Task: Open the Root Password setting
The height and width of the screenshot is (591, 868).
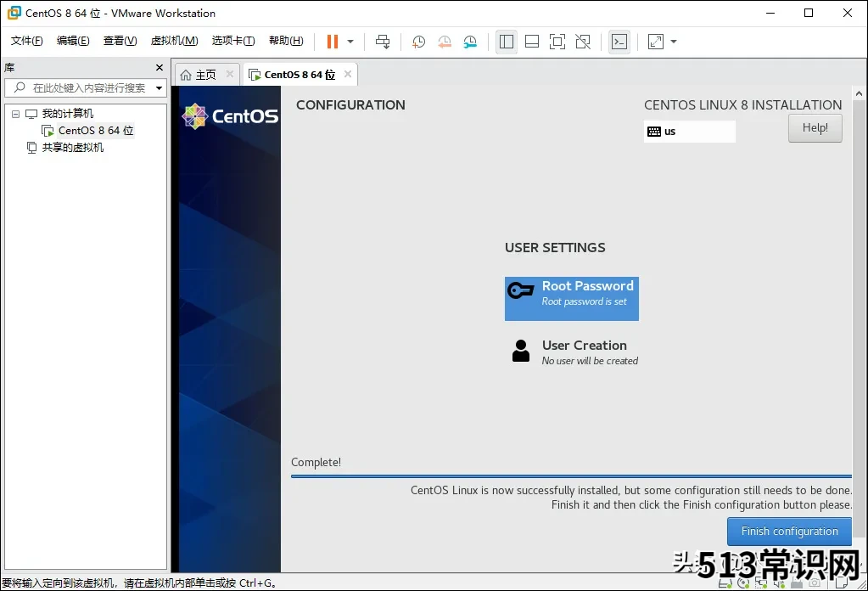Action: [571, 299]
